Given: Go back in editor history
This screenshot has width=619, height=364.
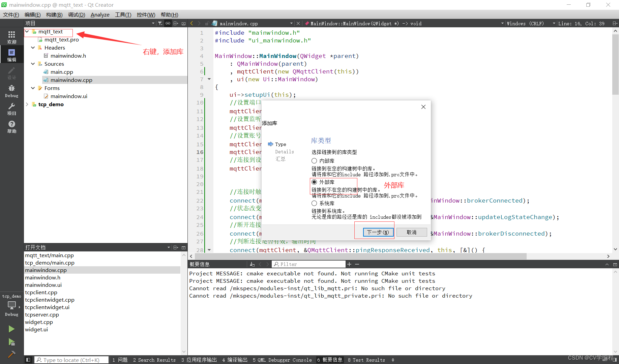Looking at the screenshot, I should pyautogui.click(x=192, y=23).
